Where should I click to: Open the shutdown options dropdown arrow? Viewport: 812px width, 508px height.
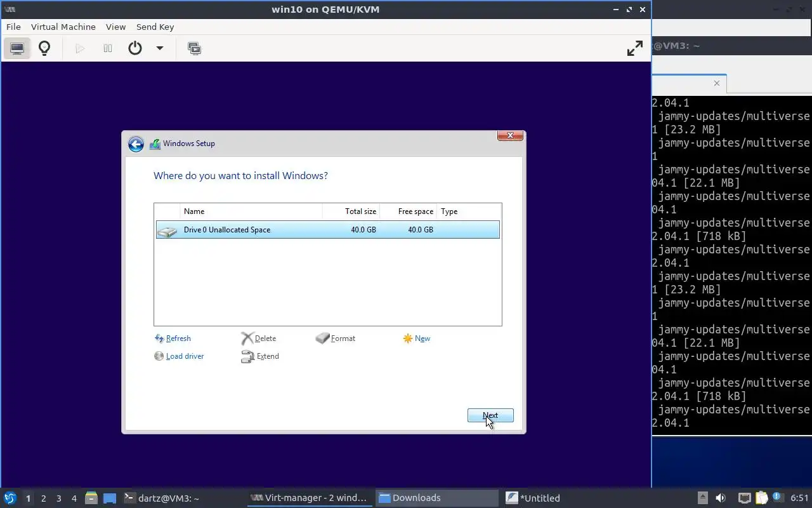(x=160, y=48)
